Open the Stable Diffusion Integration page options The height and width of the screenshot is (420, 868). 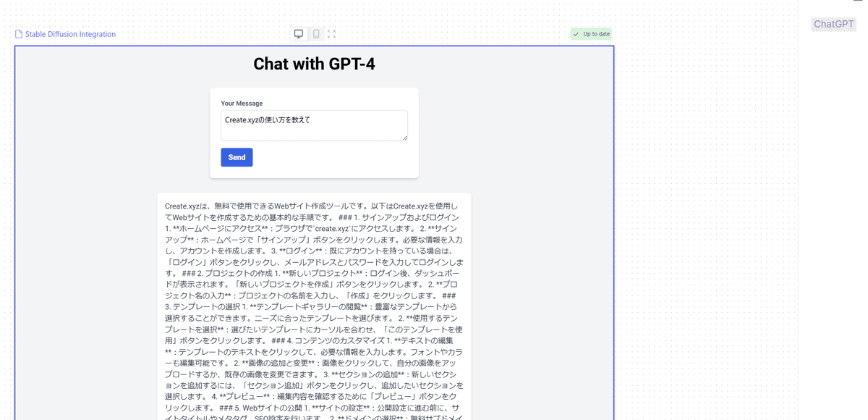(x=69, y=34)
